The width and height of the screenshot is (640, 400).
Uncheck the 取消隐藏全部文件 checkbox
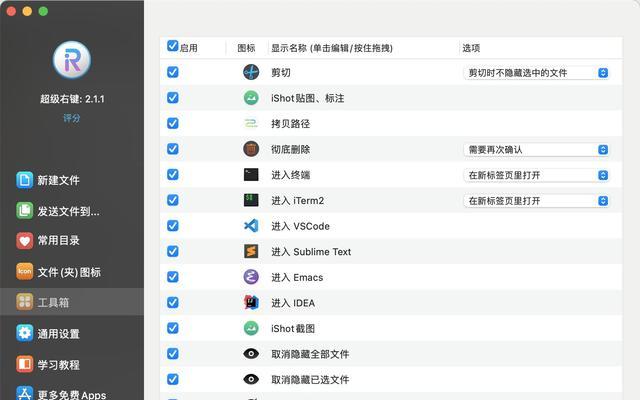pos(173,353)
